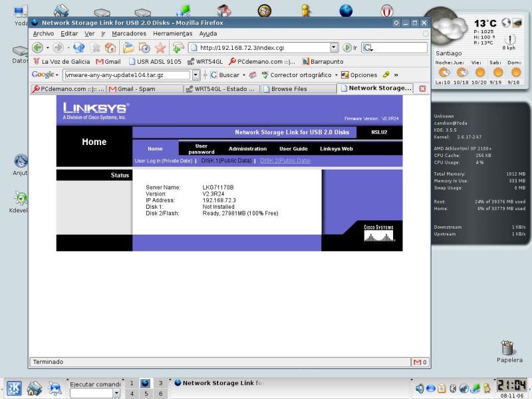
Task: Reload the page with the refresh icon
Action: [x=78, y=48]
